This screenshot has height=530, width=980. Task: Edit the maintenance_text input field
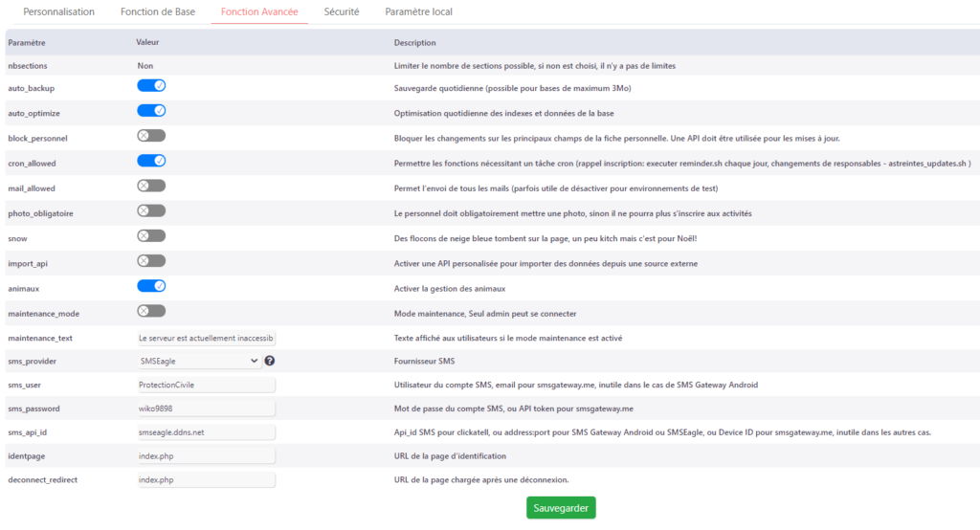pos(206,338)
